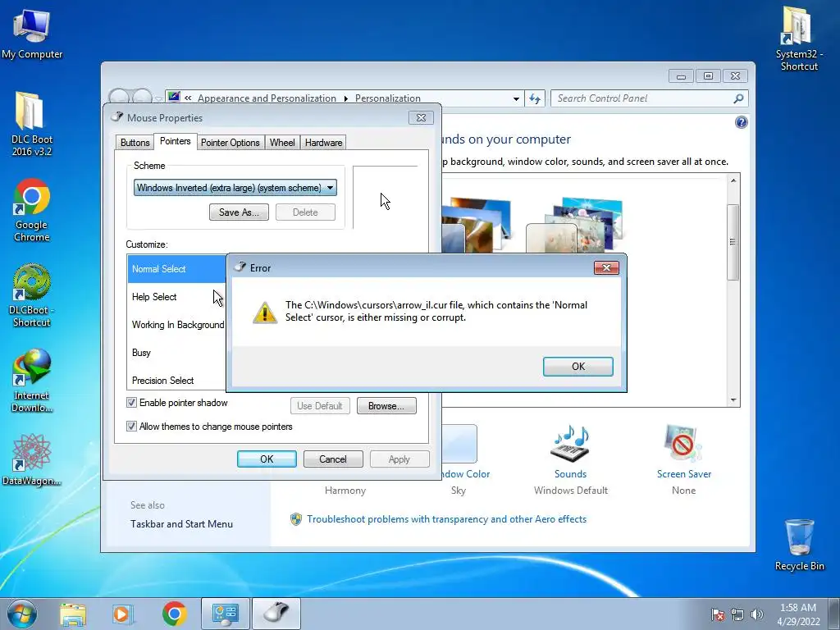Image resolution: width=840 pixels, height=630 pixels.
Task: Toggle Enable pointer shadow checkbox
Action: [131, 402]
